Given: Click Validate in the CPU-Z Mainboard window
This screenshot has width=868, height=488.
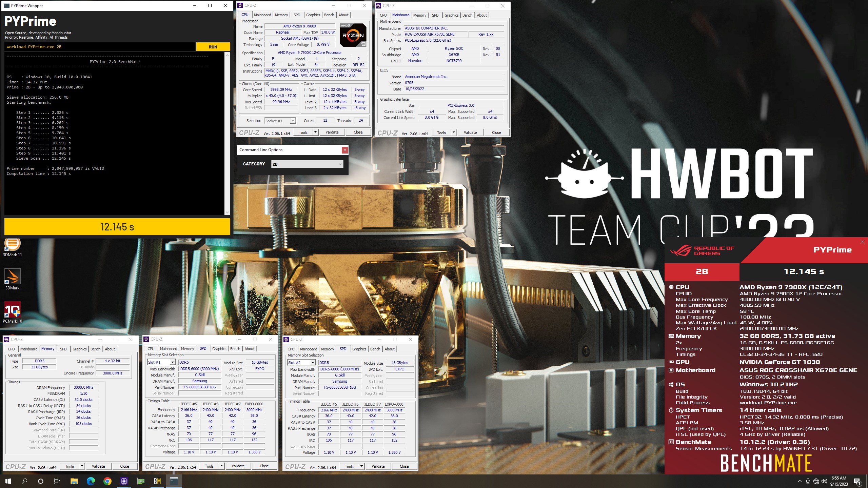Looking at the screenshot, I should click(470, 133).
